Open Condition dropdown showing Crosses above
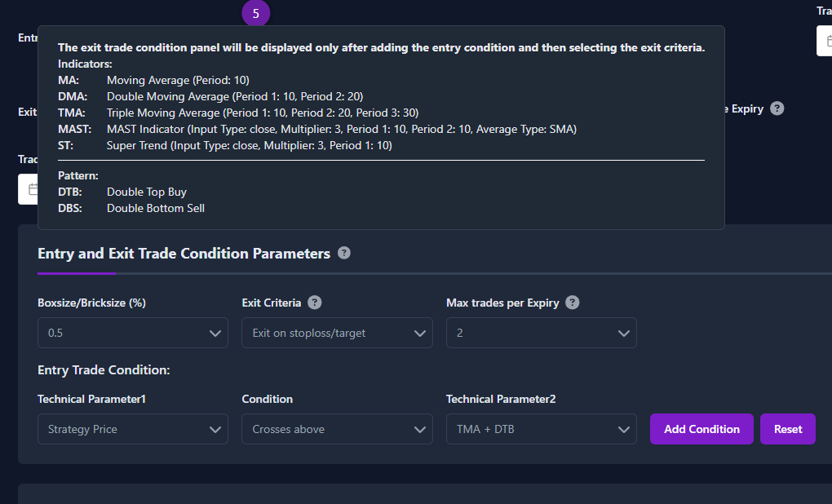Screen dimensions: 832x504 pos(337,429)
